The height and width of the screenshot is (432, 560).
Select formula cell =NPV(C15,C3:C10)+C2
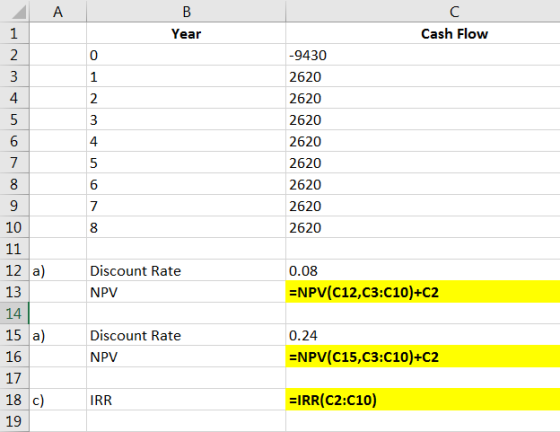pos(423,357)
